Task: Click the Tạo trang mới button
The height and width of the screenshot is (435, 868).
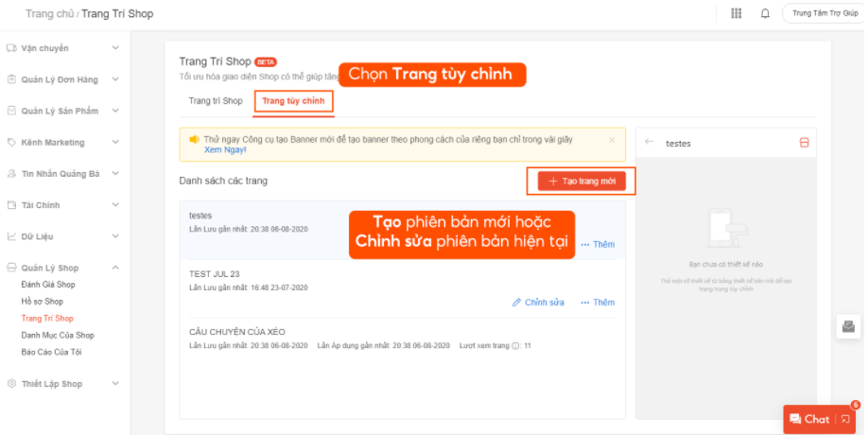Action: point(582,181)
